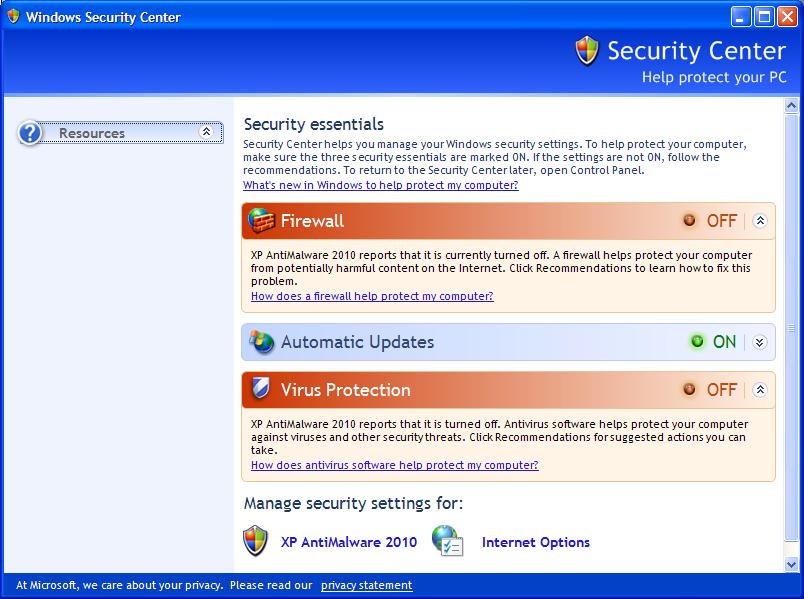
Task: Click the vertical scrollbar thumb
Action: click(791, 327)
